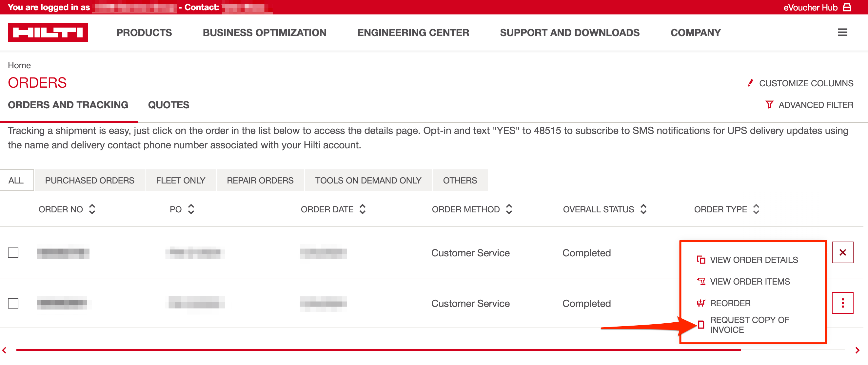Open the hamburger menu icon
This screenshot has width=868, height=365.
(842, 32)
